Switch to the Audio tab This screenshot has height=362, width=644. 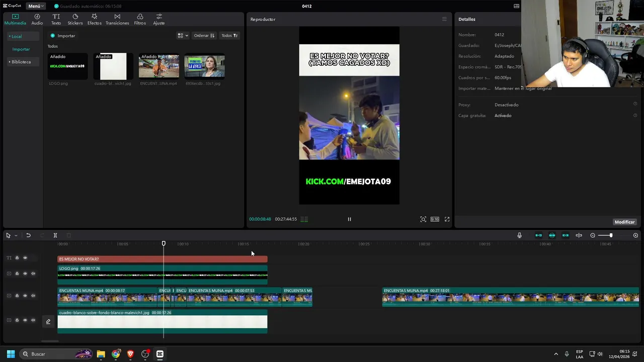37,20
